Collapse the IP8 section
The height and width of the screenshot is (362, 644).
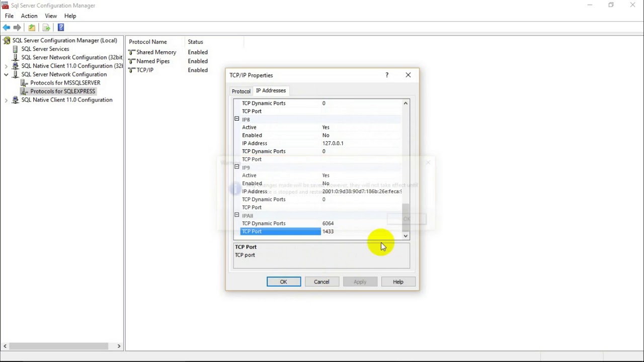coord(236,119)
